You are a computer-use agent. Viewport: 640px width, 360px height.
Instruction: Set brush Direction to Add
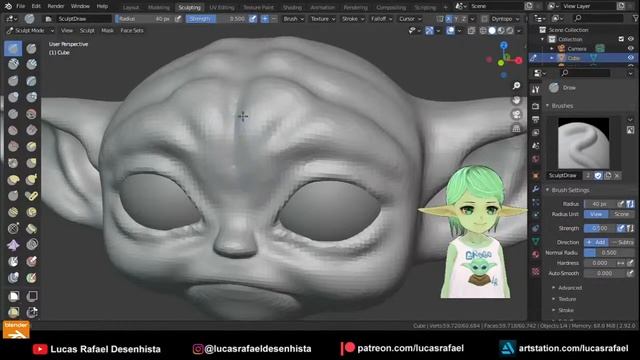tap(596, 242)
